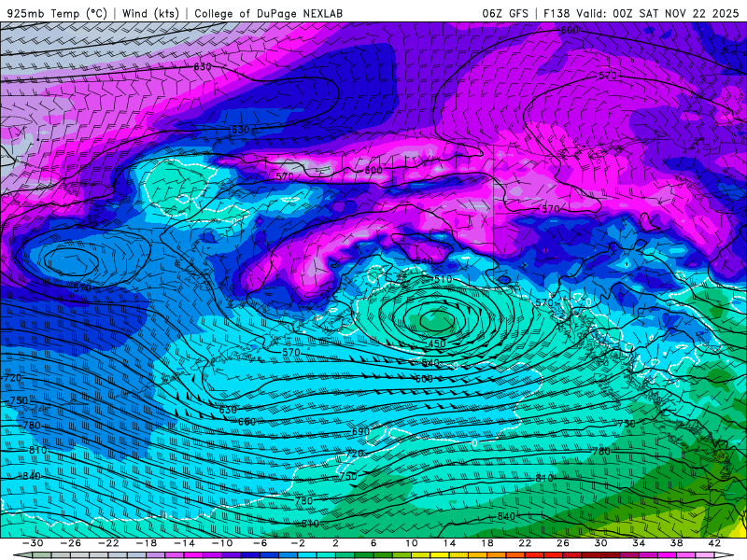Click the 34 color scale tick label
Screen dimensions: 747x560
(639, 543)
